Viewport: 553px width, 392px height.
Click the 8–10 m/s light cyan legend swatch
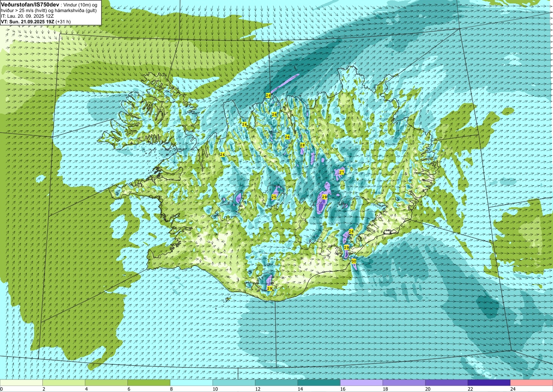click(x=191, y=383)
